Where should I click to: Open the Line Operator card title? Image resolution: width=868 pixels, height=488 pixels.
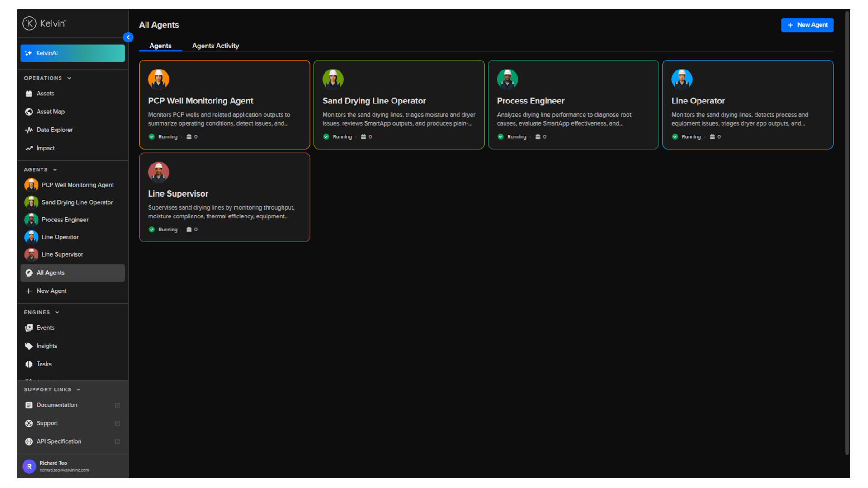coord(698,101)
